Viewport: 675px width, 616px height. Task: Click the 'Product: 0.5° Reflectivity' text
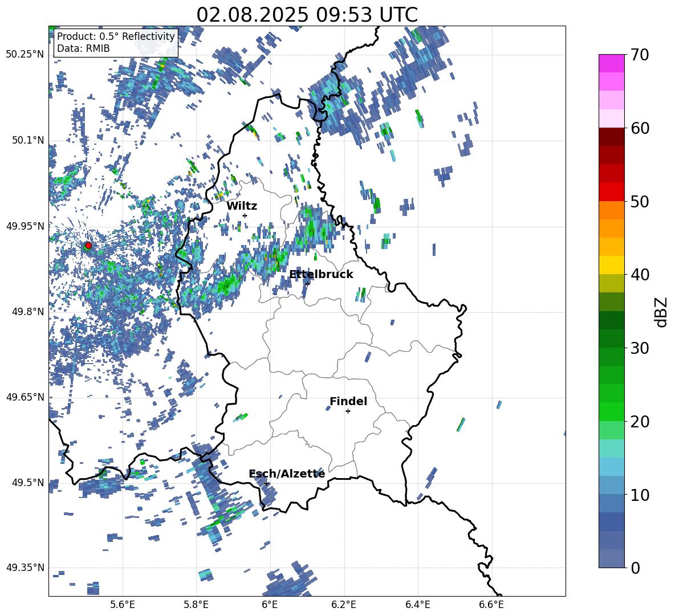pos(116,36)
